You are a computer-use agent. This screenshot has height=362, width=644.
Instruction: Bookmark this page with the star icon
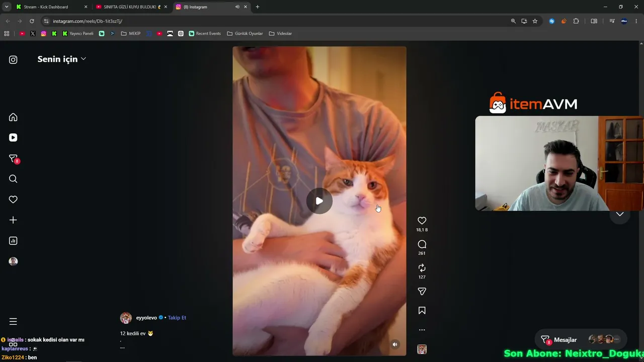coord(535,21)
